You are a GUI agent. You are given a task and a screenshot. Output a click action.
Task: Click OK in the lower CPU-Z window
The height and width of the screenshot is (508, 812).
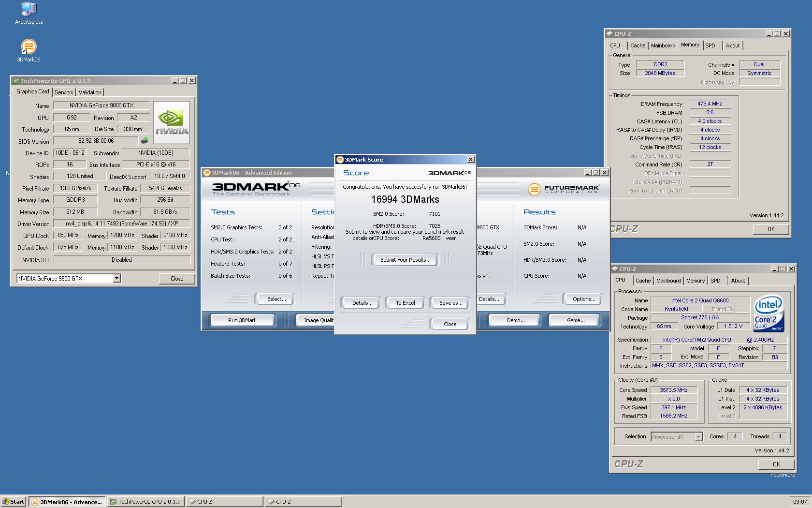coord(776,464)
